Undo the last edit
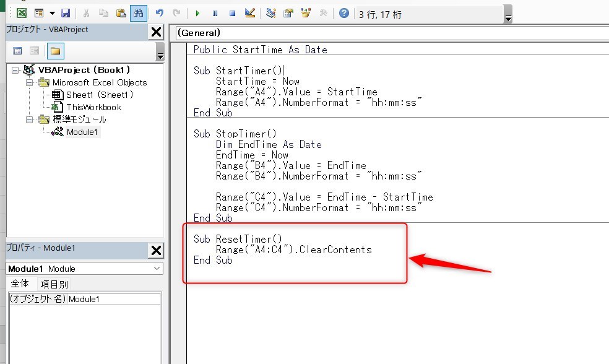 (159, 13)
